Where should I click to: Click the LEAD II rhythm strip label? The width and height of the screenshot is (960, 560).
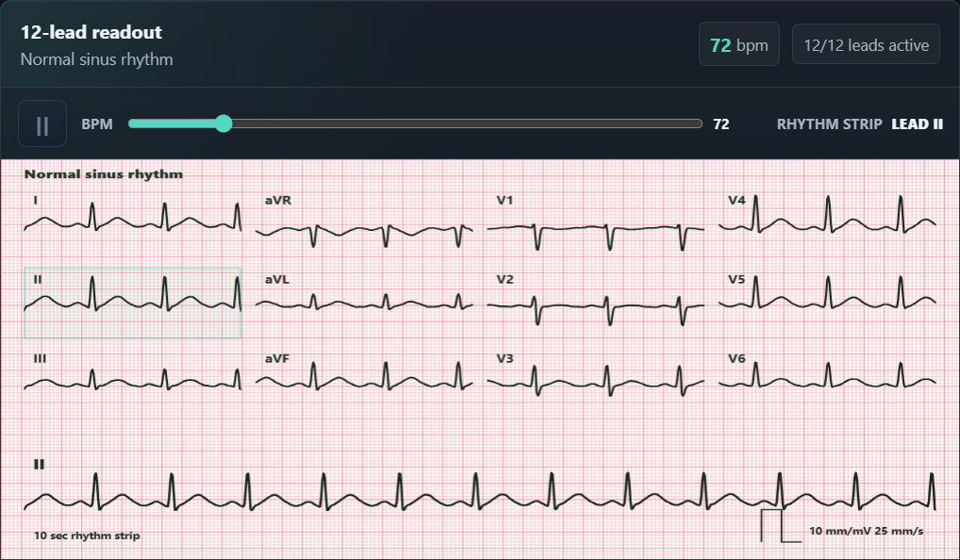click(918, 124)
